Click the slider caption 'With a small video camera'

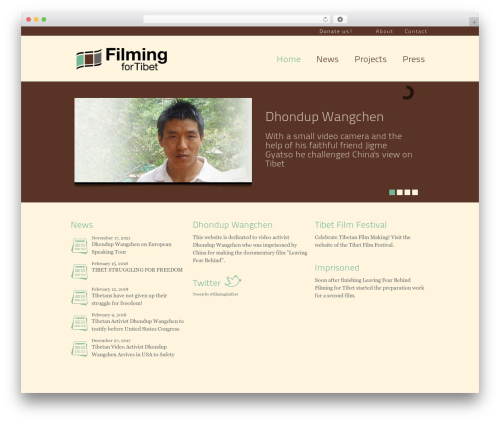coord(339,150)
